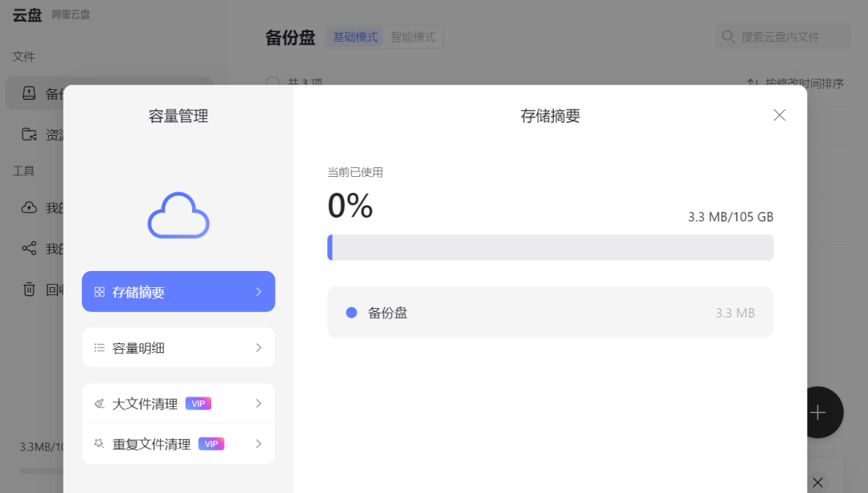The image size is (868, 493).
Task: Click the 备份盘 3.3 MB storage row
Action: click(x=551, y=312)
